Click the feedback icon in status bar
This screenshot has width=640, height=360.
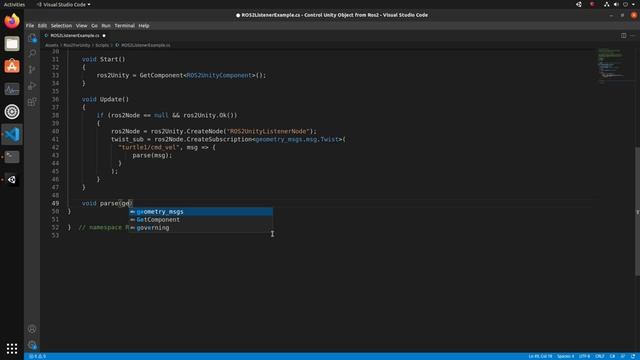coord(623,356)
